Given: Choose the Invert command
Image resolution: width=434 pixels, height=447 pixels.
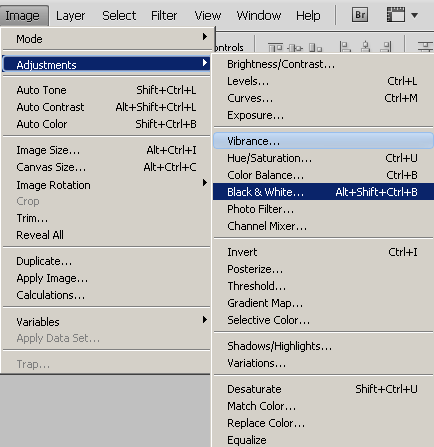Looking at the screenshot, I should click(x=323, y=252).
